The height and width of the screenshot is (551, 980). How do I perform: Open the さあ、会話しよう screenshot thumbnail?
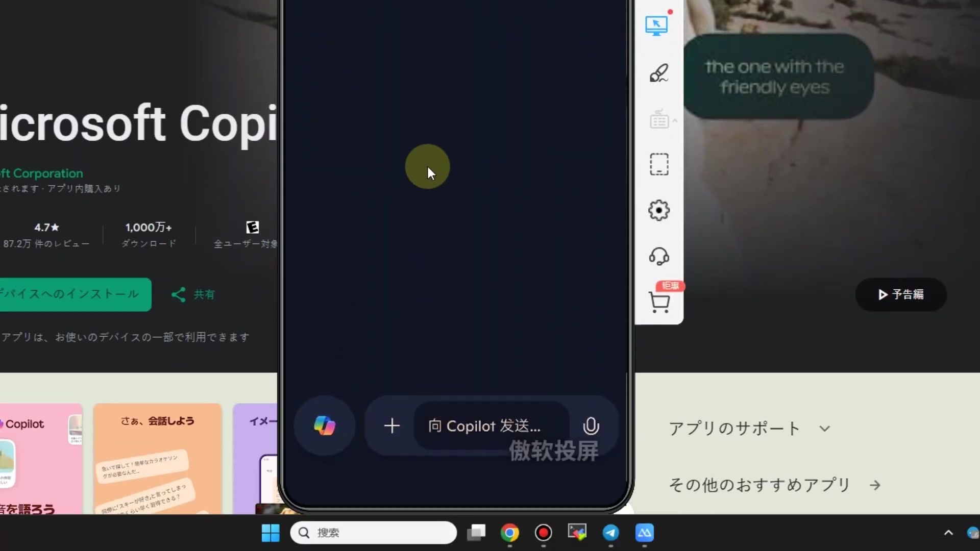(x=158, y=459)
